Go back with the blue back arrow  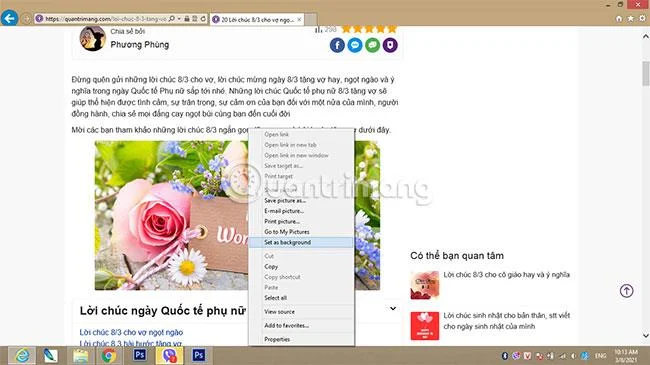pyautogui.click(x=9, y=18)
